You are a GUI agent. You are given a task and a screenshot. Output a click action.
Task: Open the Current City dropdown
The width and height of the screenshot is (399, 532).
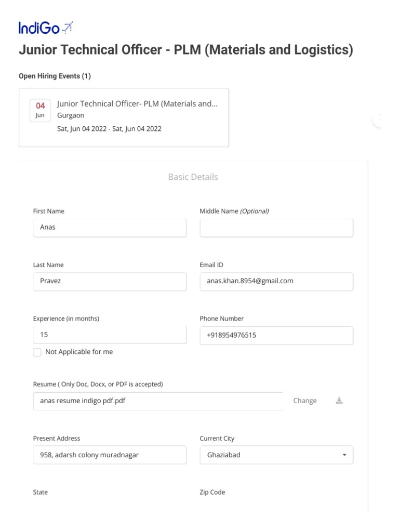[x=276, y=455]
